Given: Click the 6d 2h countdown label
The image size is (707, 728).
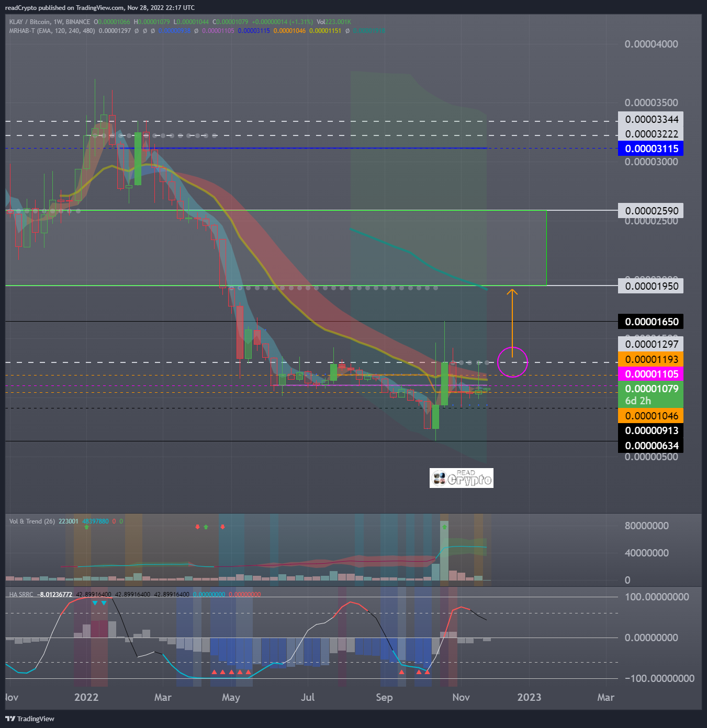Looking at the screenshot, I should (638, 401).
